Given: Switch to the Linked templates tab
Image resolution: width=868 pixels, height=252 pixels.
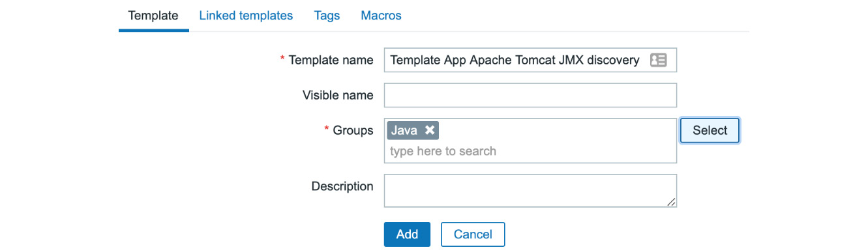Looking at the screenshot, I should coord(246,15).
